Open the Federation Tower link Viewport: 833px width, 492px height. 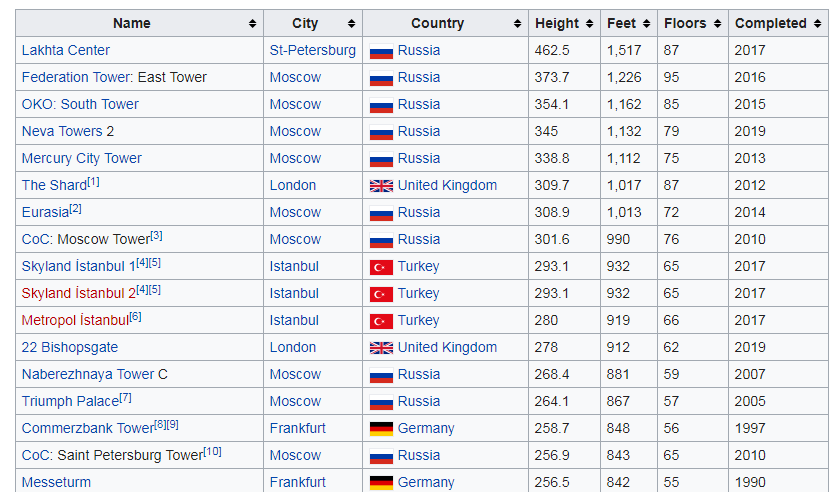pyautogui.click(x=76, y=78)
